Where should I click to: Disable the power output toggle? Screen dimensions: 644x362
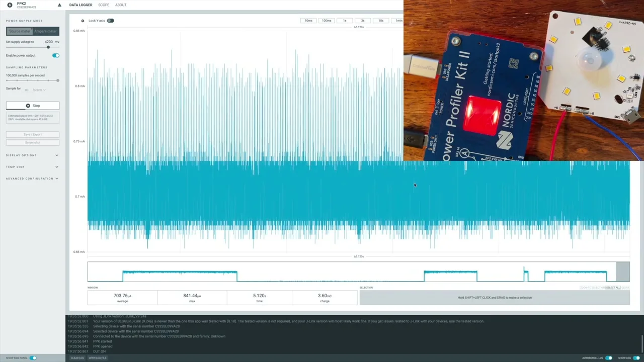[x=55, y=55]
